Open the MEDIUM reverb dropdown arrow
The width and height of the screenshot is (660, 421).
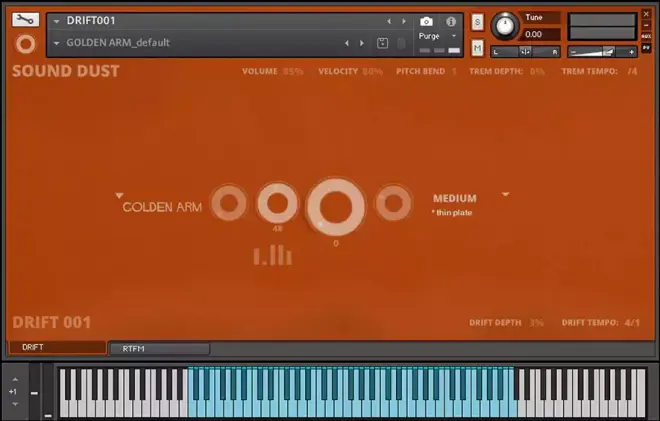pos(506,195)
